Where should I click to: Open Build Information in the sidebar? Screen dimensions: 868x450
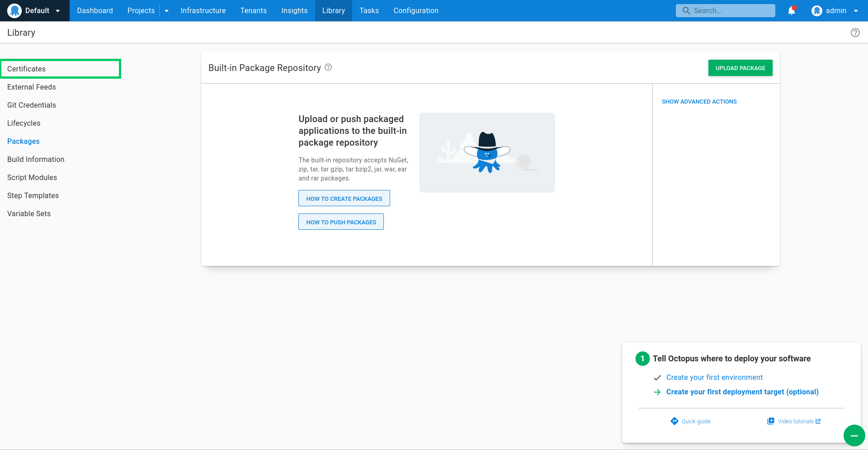pos(61,159)
